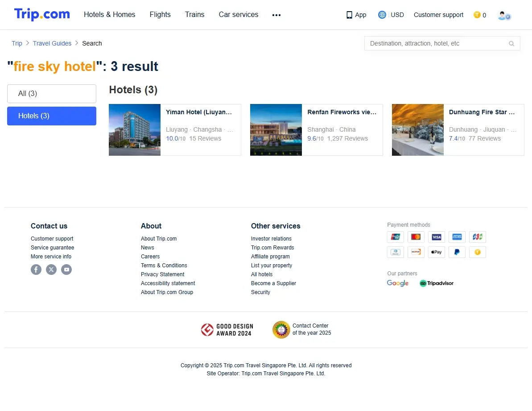The width and height of the screenshot is (532, 411).
Task: Click the Apple Pay payment icon
Action: pos(437,252)
